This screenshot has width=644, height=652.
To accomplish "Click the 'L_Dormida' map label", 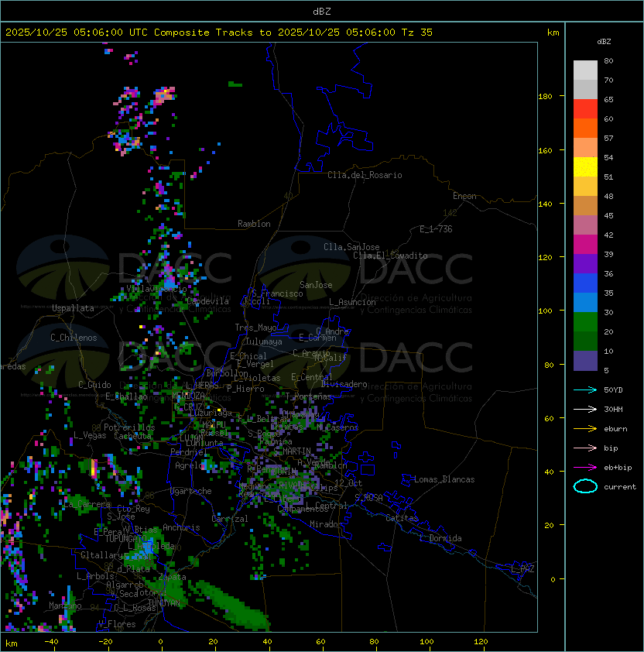I will [440, 538].
